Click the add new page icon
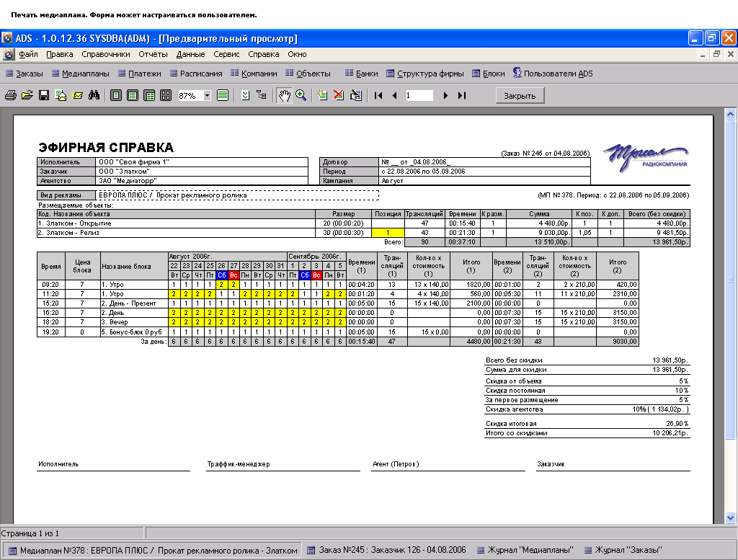The width and height of the screenshot is (738, 560). pyautogui.click(x=322, y=96)
